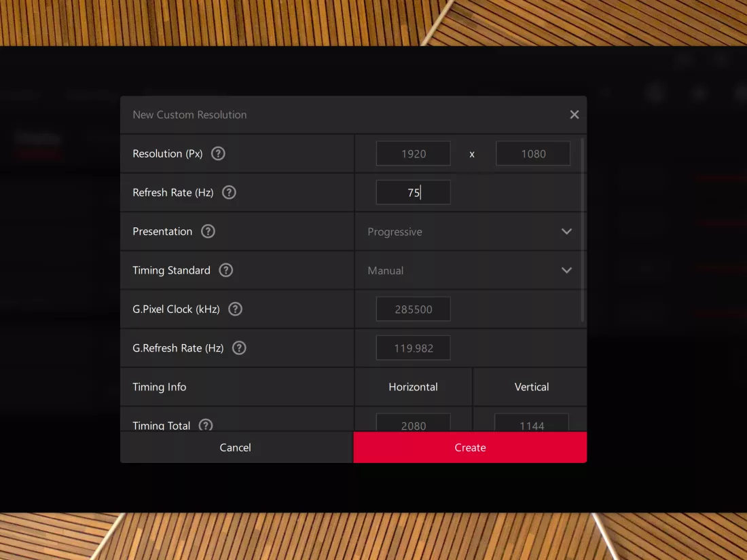The image size is (747, 560).
Task: Select the G.Pixel Clock field 285500
Action: coord(413,309)
